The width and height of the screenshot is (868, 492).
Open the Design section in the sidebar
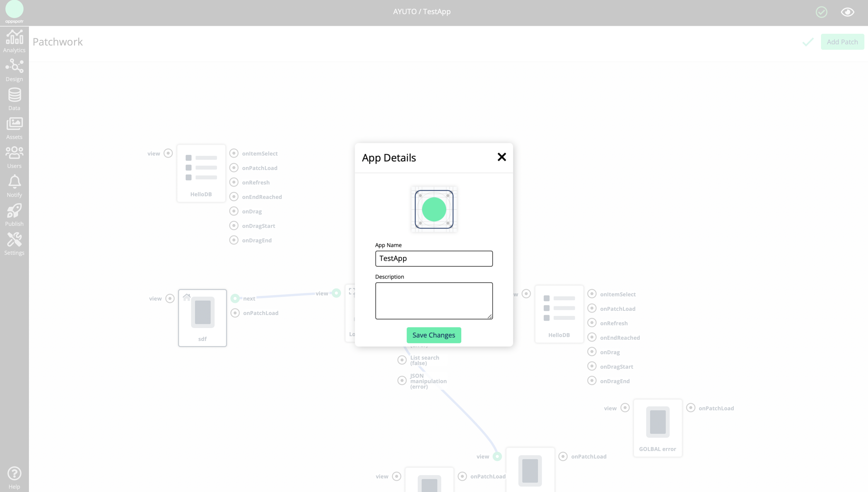pyautogui.click(x=14, y=70)
